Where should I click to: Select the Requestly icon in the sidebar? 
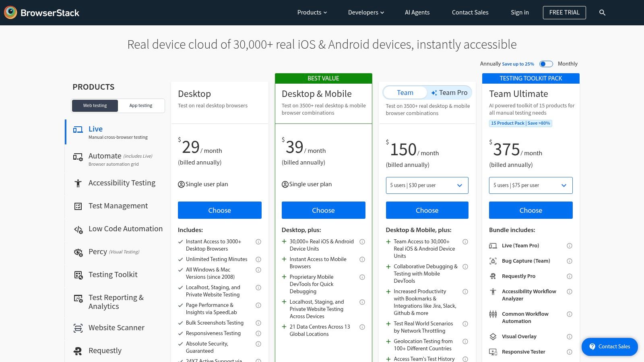(x=77, y=351)
